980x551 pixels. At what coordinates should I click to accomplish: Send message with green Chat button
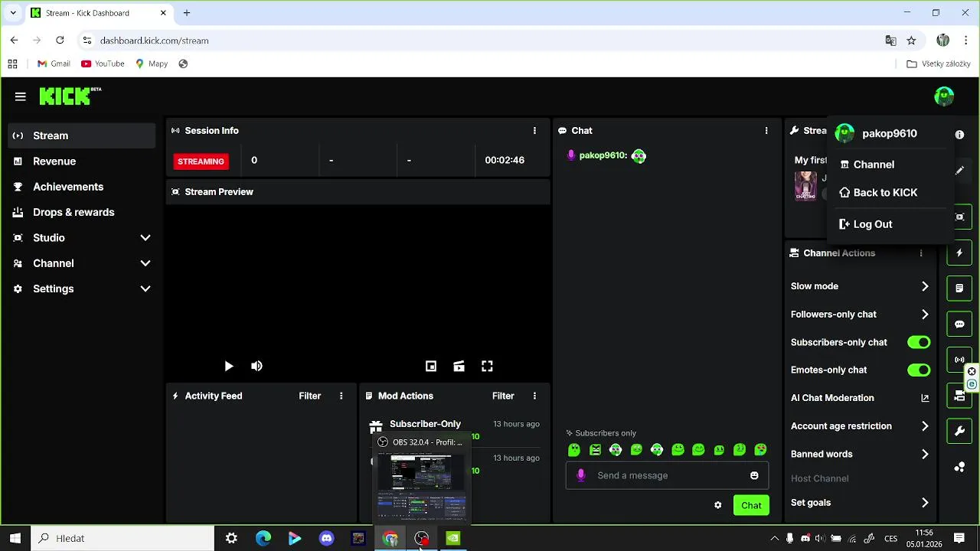[x=751, y=505]
